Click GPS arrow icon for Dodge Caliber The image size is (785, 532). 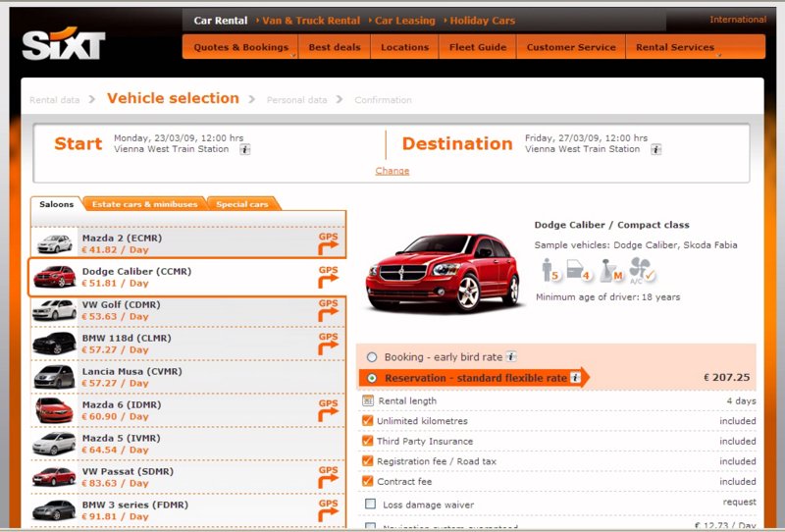[x=329, y=277]
